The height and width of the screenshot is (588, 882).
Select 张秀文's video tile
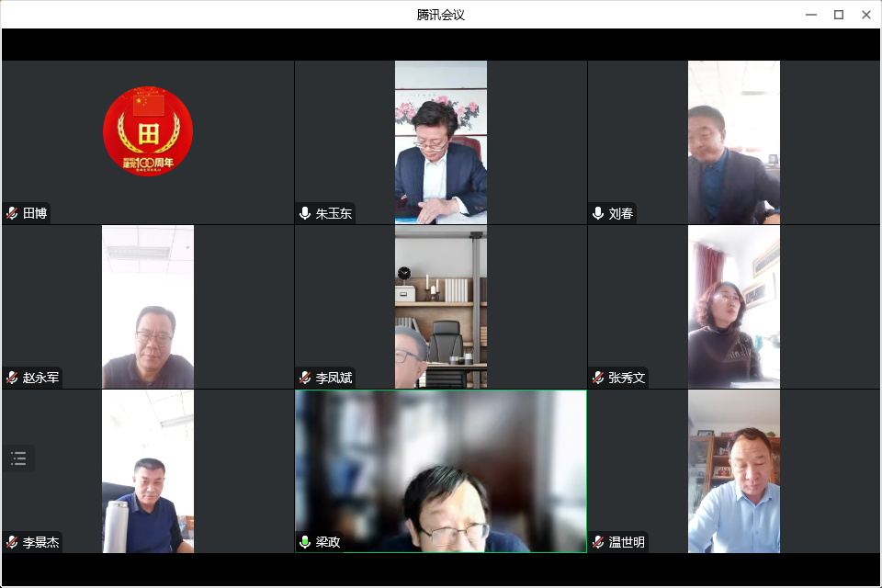coord(734,306)
